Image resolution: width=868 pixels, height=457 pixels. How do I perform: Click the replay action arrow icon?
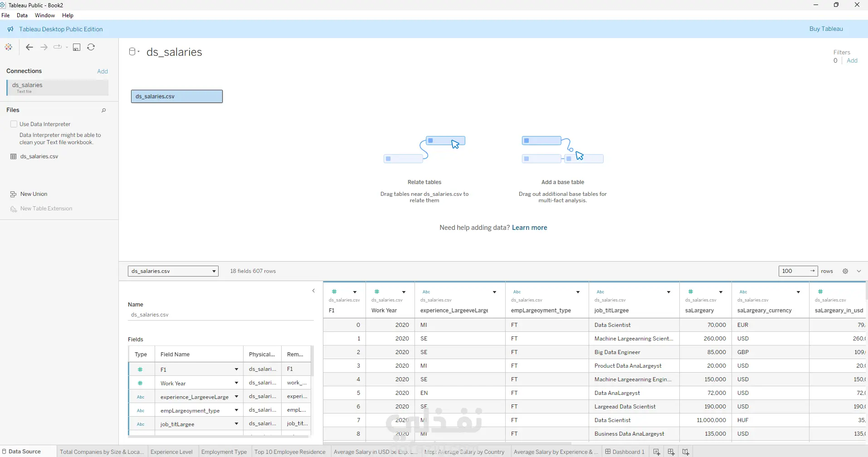pos(58,47)
